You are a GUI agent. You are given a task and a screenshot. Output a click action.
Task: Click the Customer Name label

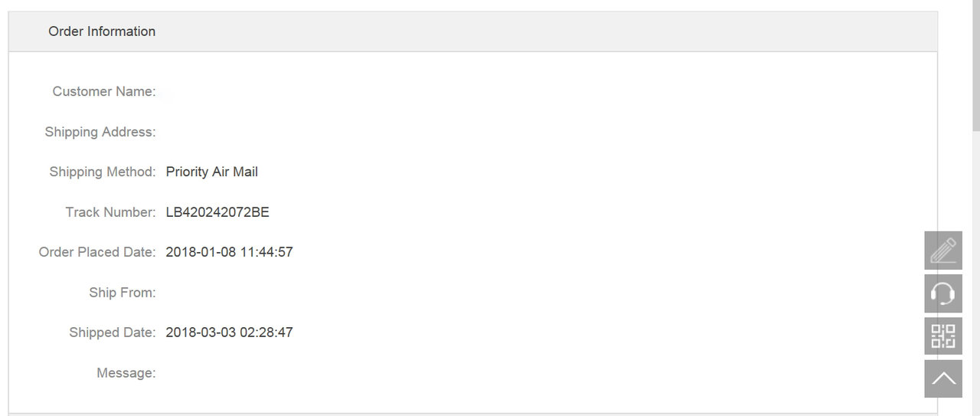tap(104, 91)
